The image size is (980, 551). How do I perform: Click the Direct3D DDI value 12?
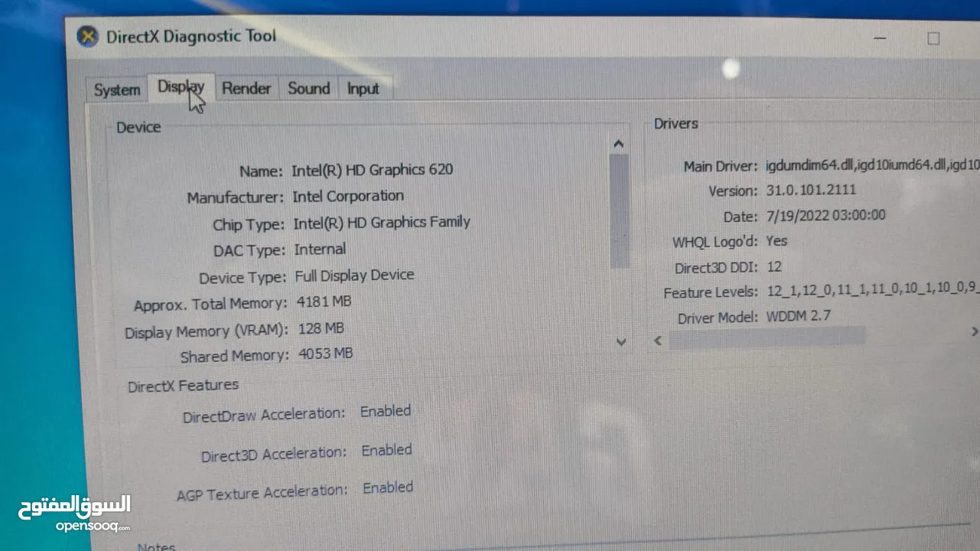[774, 266]
